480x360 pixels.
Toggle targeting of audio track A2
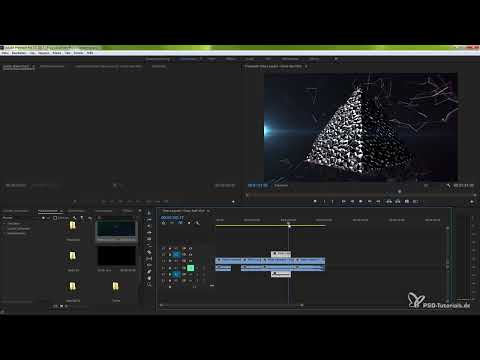pyautogui.click(x=177, y=274)
